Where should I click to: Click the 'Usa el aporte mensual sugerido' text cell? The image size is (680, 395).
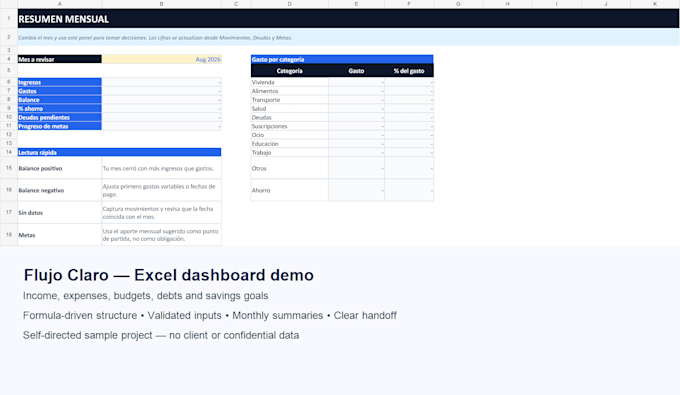coord(162,235)
